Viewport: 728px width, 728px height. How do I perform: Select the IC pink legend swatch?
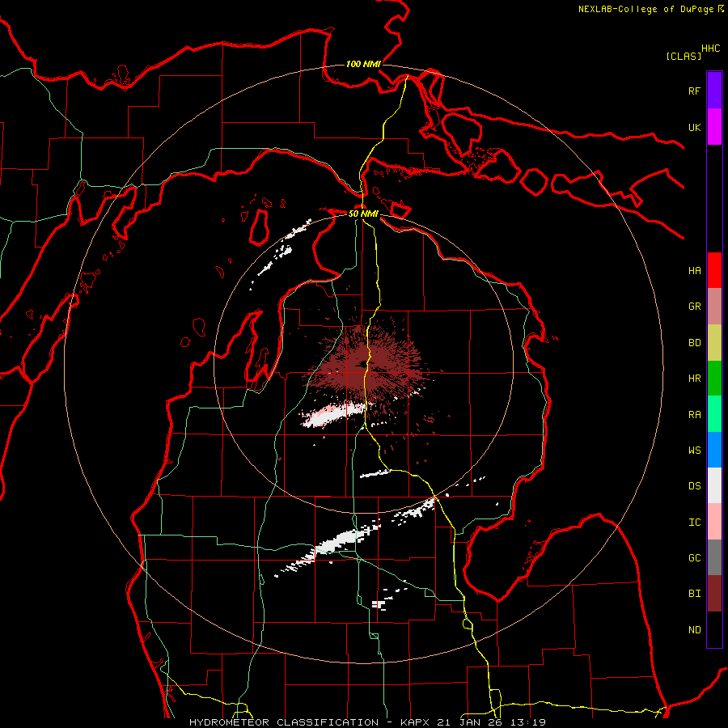(714, 522)
